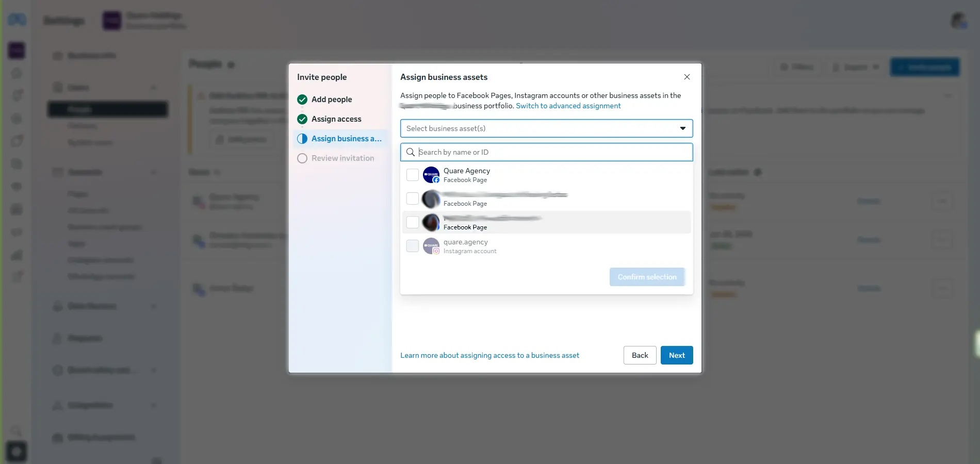Click the Next button
The width and height of the screenshot is (980, 464).
tap(677, 355)
